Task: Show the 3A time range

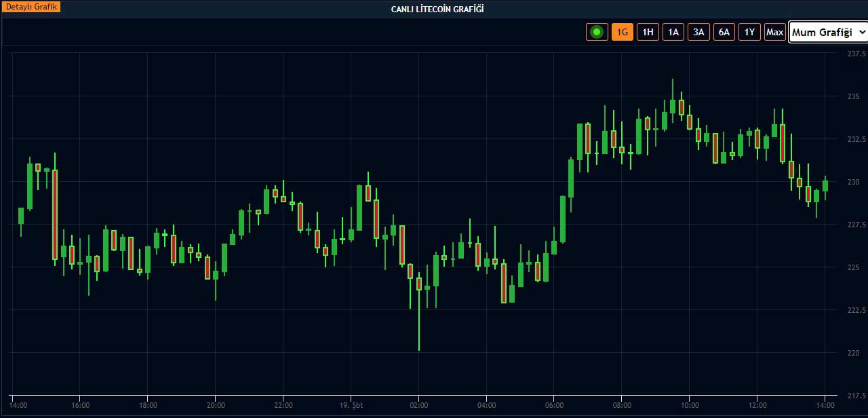Action: [x=698, y=32]
